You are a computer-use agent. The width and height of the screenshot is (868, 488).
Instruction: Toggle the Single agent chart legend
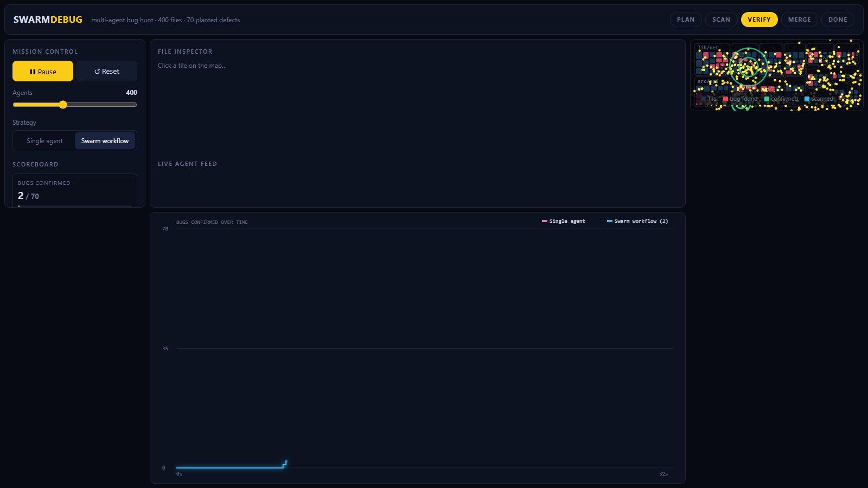[563, 221]
